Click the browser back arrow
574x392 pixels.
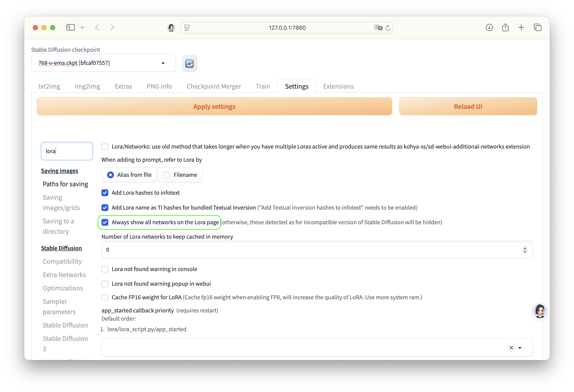click(x=97, y=27)
